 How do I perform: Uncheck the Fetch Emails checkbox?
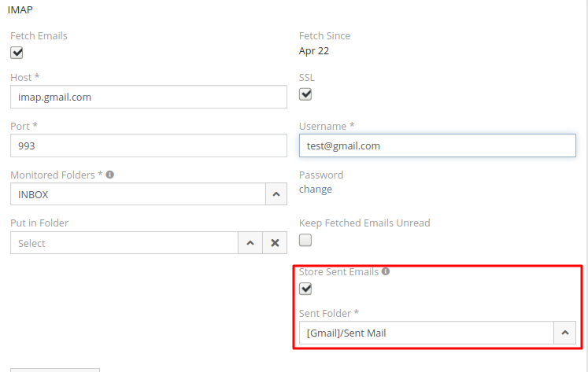[x=17, y=53]
